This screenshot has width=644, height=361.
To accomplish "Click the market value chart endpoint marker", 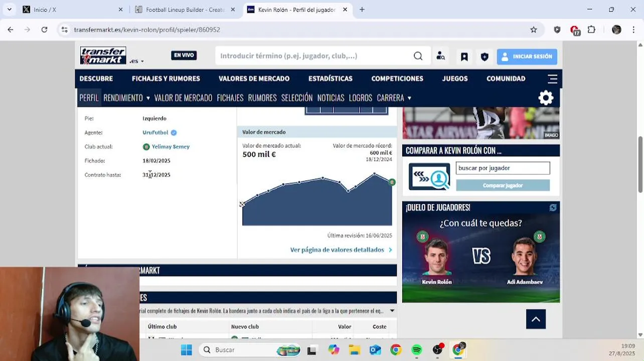I will click(392, 182).
